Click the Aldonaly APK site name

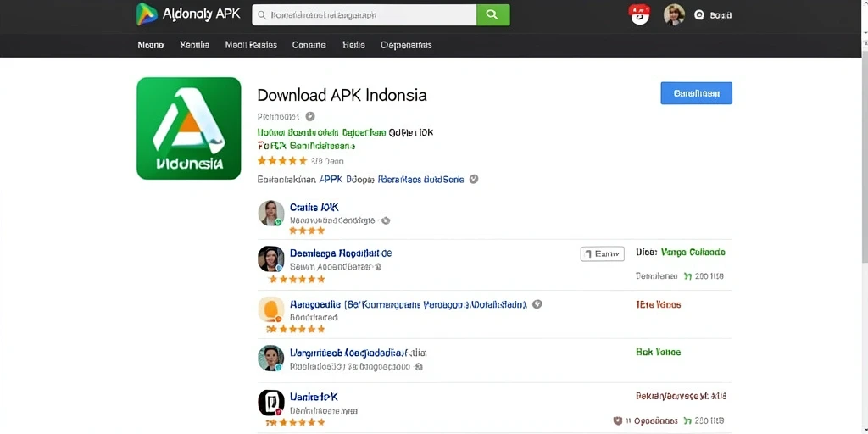[202, 14]
